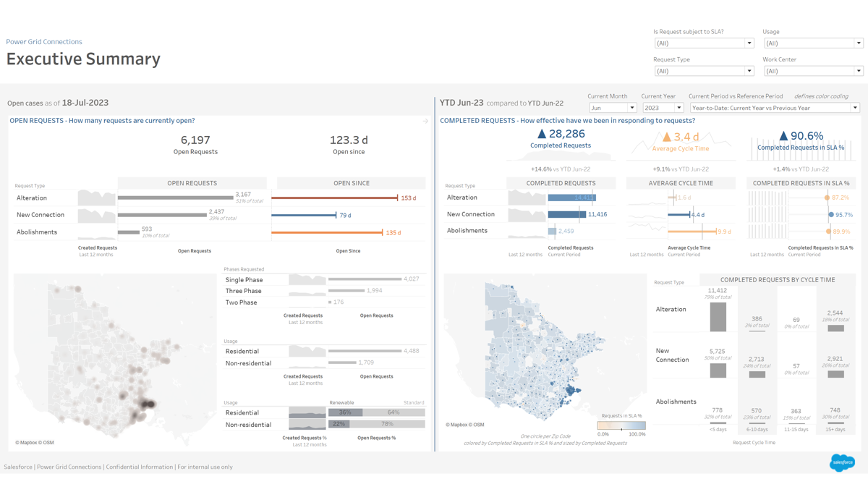
Task: Click the blue triangle beside 90.6%
Action: click(783, 135)
